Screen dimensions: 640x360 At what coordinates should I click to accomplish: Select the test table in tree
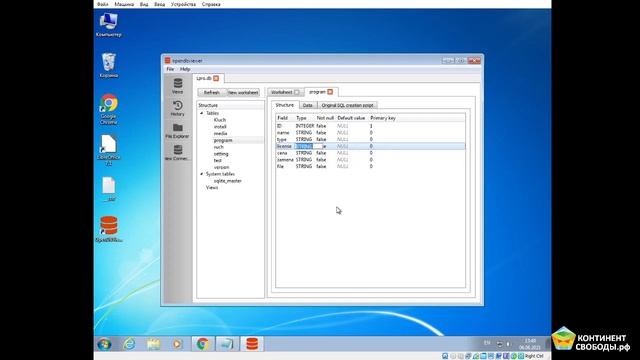coord(218,160)
